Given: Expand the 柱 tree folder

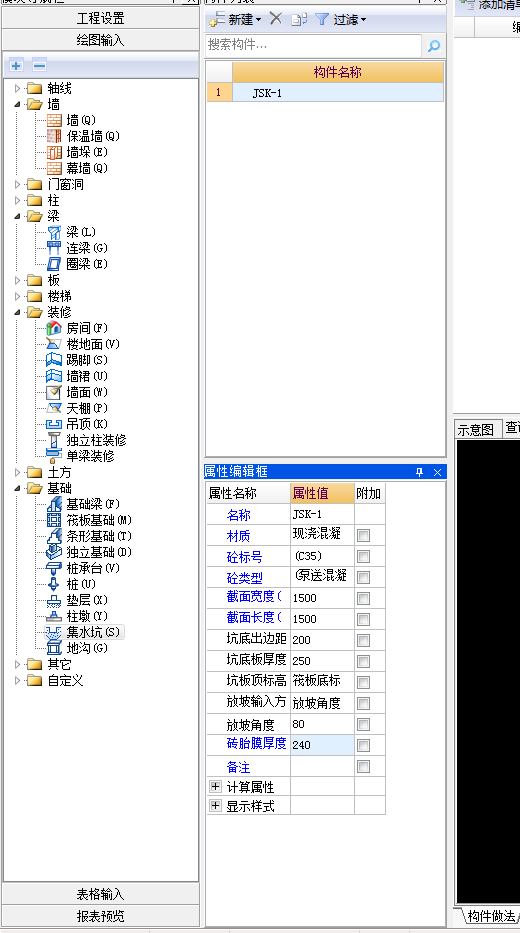Looking at the screenshot, I should pyautogui.click(x=17, y=201).
